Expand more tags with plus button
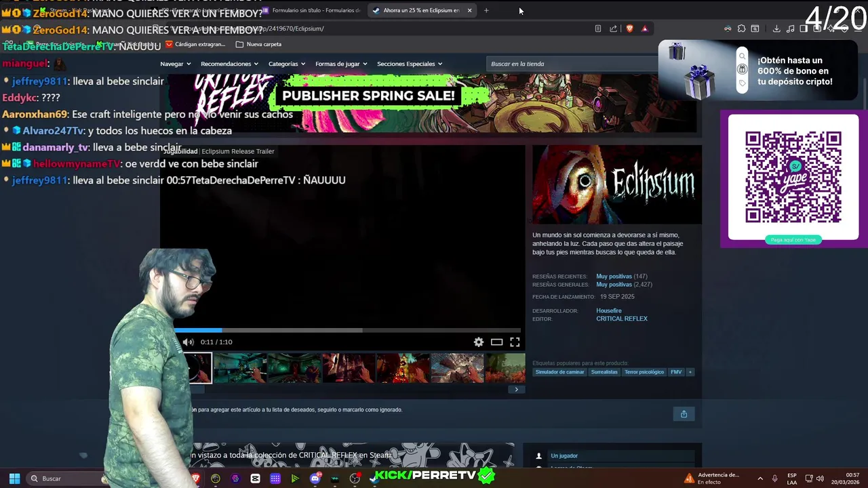This screenshot has height=488, width=868. 690,372
